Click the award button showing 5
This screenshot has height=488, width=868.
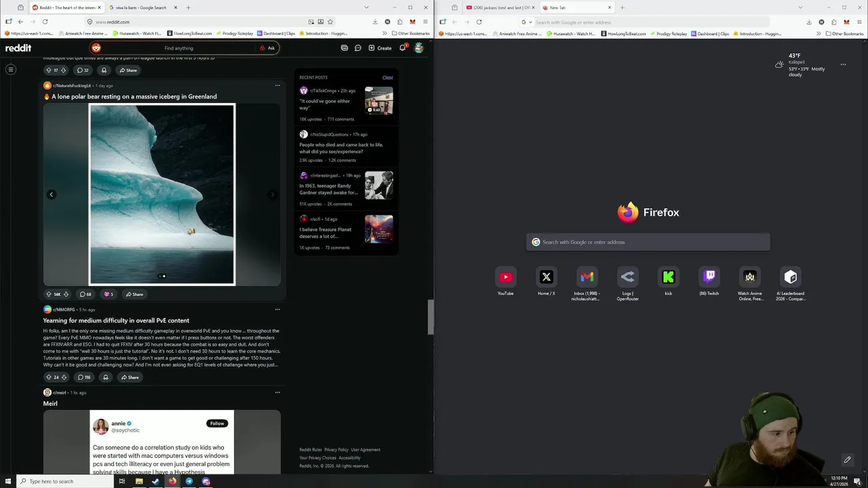(108, 294)
